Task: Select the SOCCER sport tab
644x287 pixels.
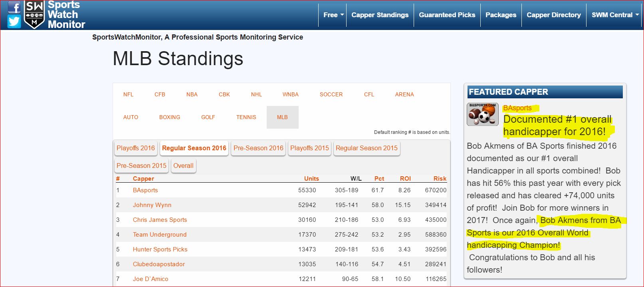Action: point(331,94)
